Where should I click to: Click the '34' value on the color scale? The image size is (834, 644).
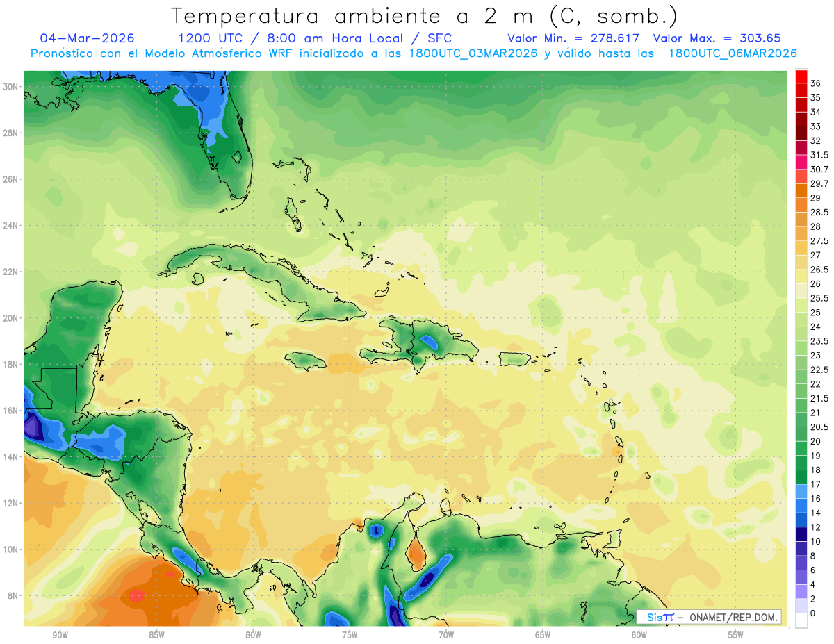click(816, 112)
